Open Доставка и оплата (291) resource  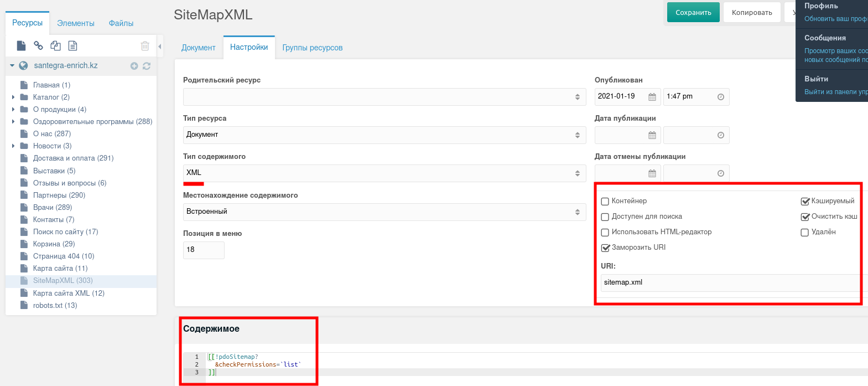73,158
